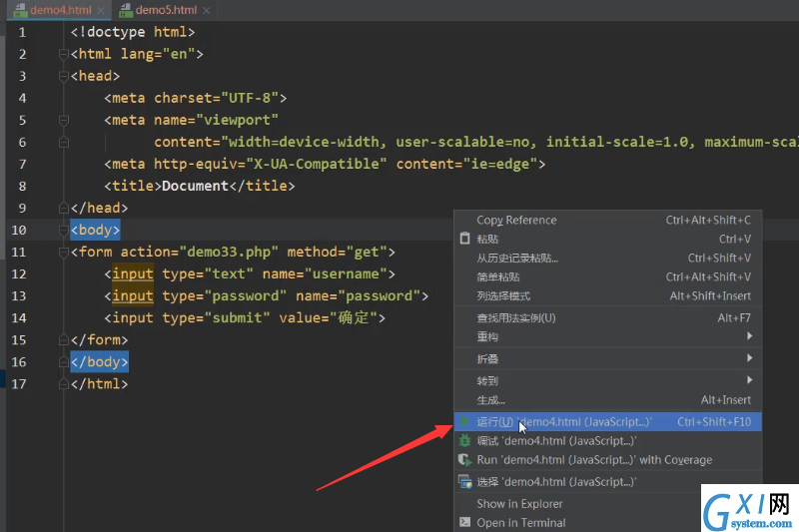
Task: Choose Show in Explorer
Action: coord(577,504)
